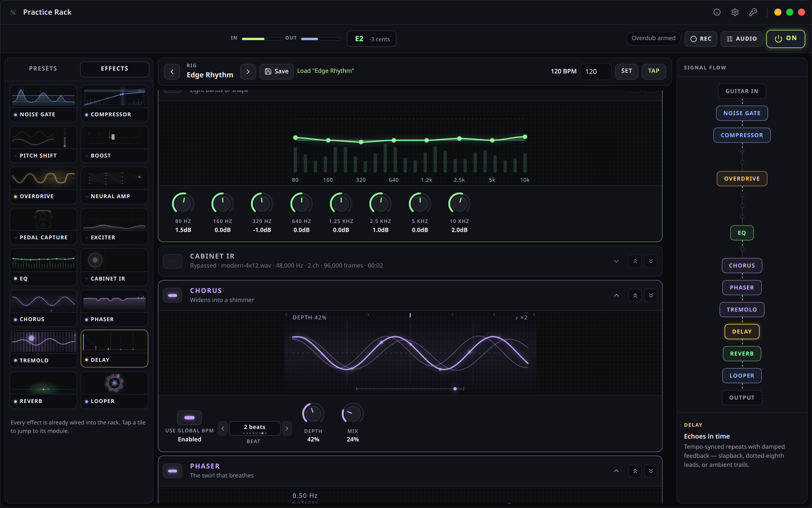
Task: Save the current rig
Action: pyautogui.click(x=277, y=72)
